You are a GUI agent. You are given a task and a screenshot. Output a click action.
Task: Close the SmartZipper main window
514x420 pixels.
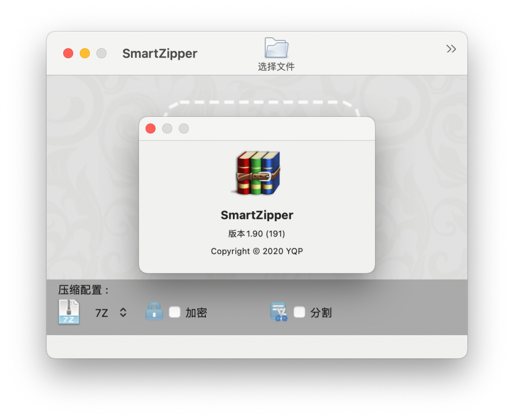tap(68, 53)
